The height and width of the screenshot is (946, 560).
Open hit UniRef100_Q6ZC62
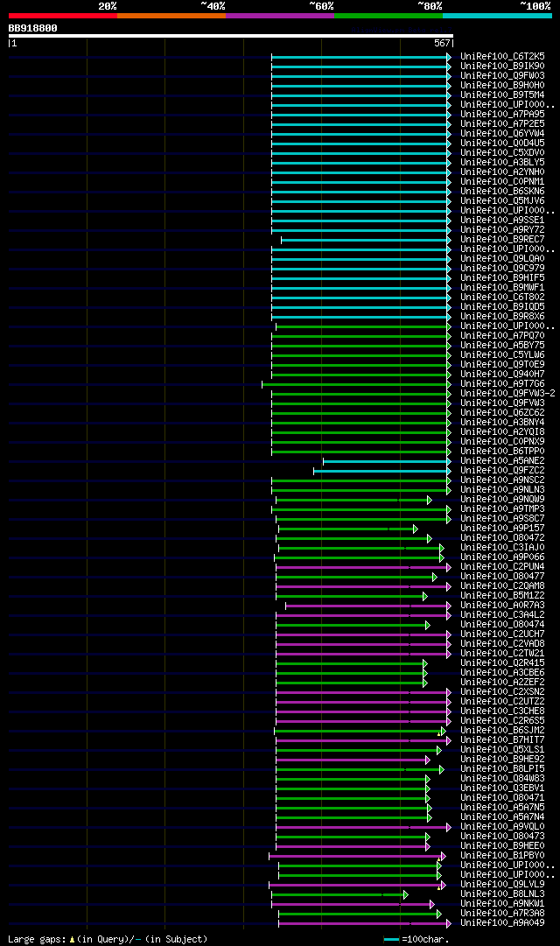502,413
